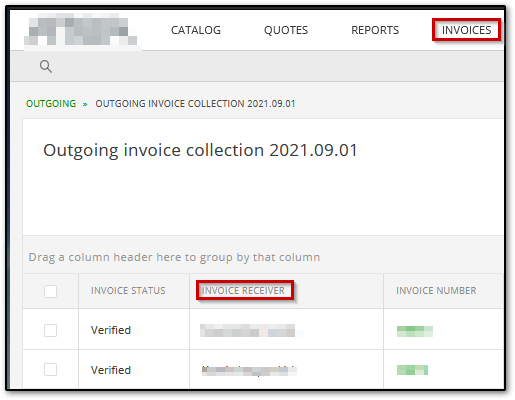Open the Catalog menu
Image resolution: width=515 pixels, height=400 pixels.
click(x=196, y=30)
